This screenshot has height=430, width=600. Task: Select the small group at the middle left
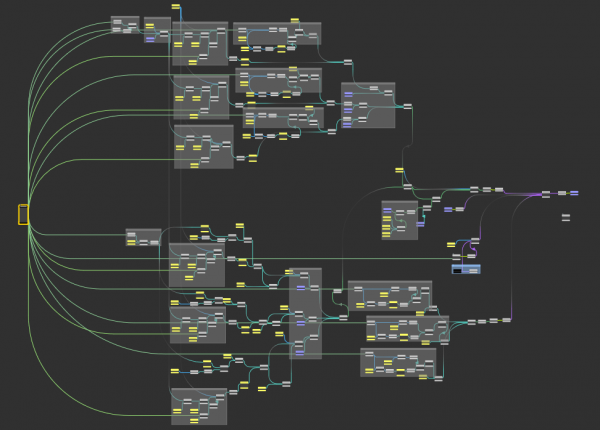pos(143,237)
